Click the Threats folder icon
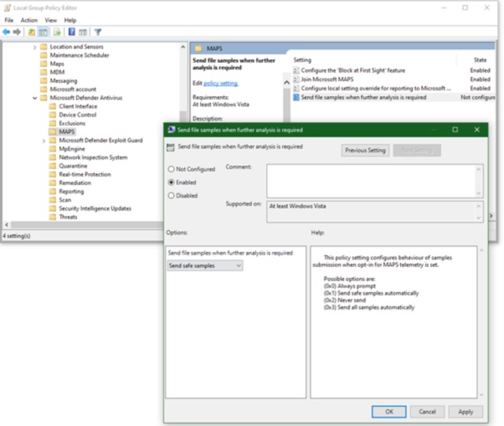Viewport: 504px width, 426px height. tap(53, 217)
